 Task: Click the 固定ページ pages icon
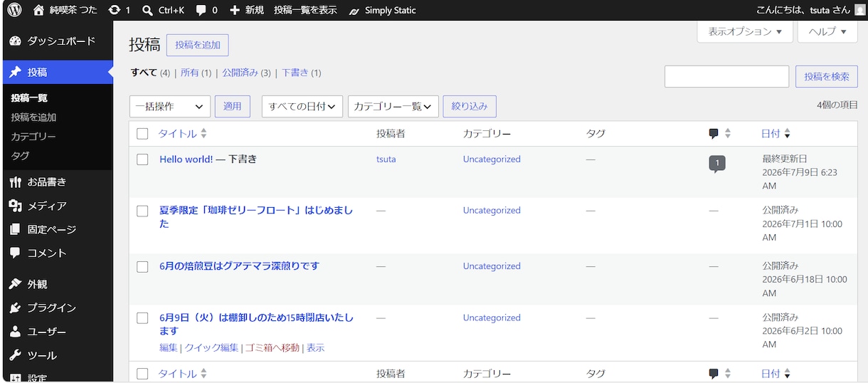[x=16, y=229]
